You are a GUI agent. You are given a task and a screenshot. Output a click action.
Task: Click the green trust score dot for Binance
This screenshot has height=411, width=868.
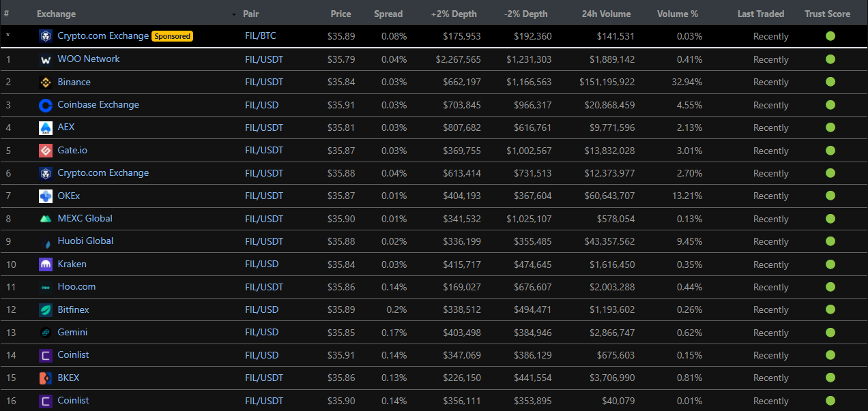[x=830, y=82]
